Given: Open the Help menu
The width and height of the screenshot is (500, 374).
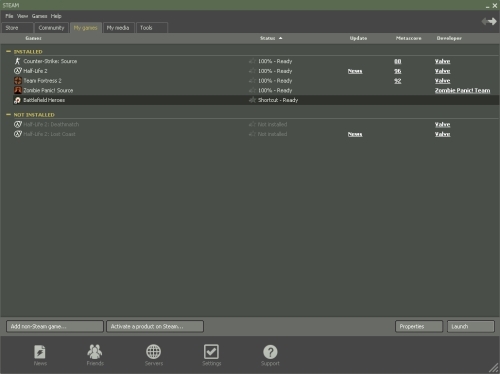Looking at the screenshot, I should (x=56, y=16).
